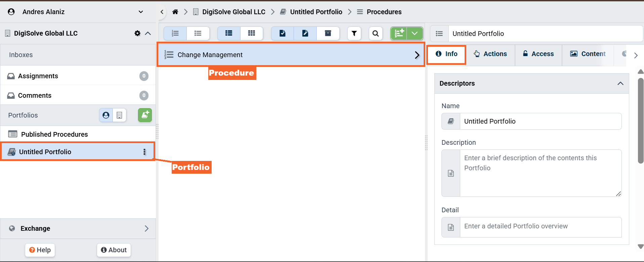
Task: Expand the Exchange section
Action: pos(146,228)
